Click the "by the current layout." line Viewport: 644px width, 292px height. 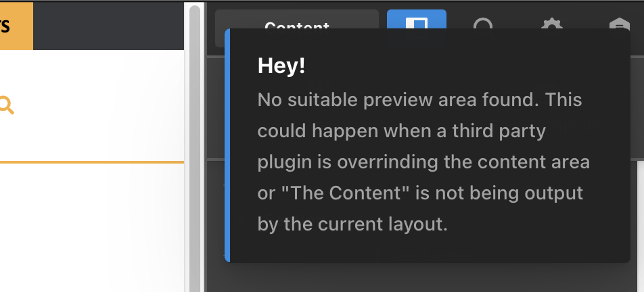tap(352, 224)
